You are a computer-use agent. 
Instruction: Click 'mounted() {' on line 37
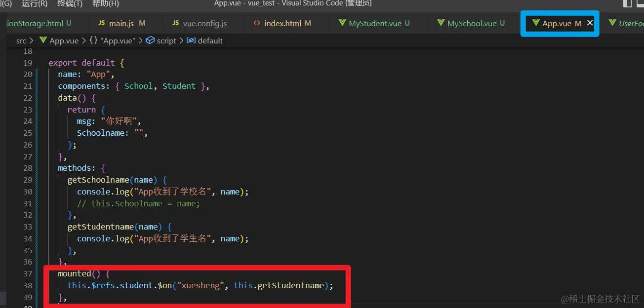(83, 273)
